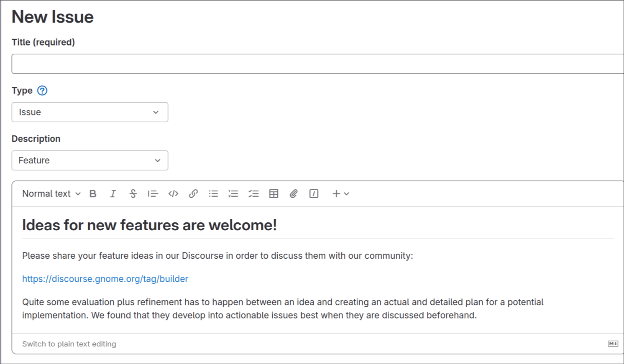Apply strikethrough formatting
The image size is (624, 364).
[x=133, y=193]
